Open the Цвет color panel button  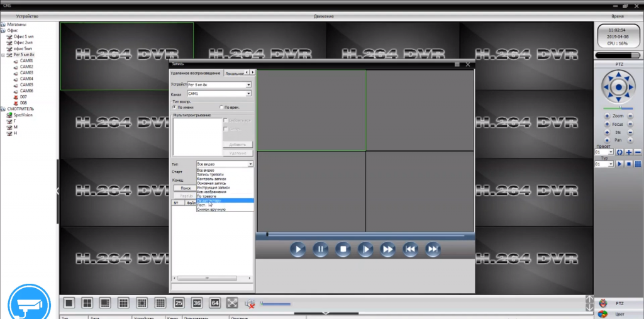(x=619, y=314)
